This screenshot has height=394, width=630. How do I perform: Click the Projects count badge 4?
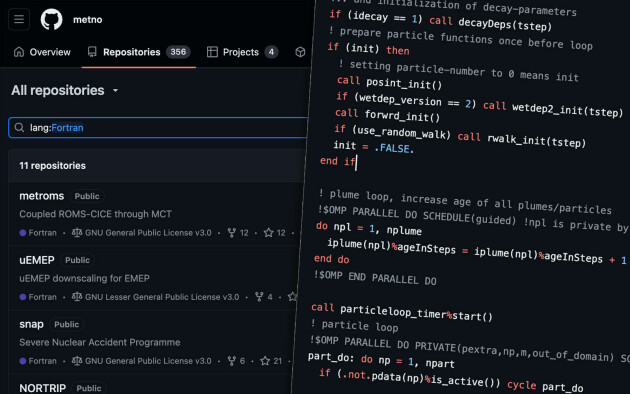coord(272,52)
